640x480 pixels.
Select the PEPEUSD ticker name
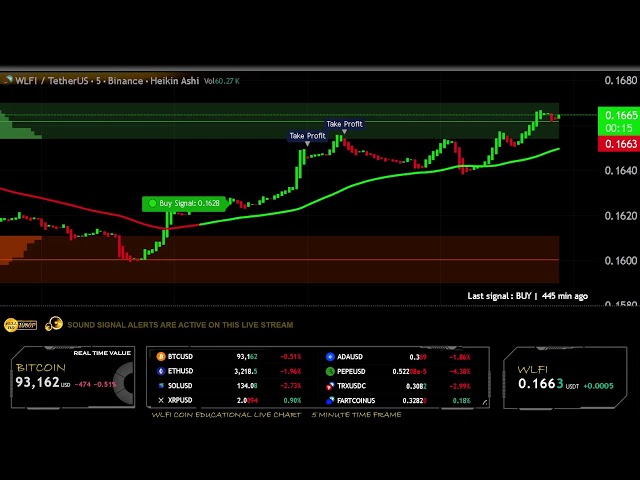[x=351, y=371]
